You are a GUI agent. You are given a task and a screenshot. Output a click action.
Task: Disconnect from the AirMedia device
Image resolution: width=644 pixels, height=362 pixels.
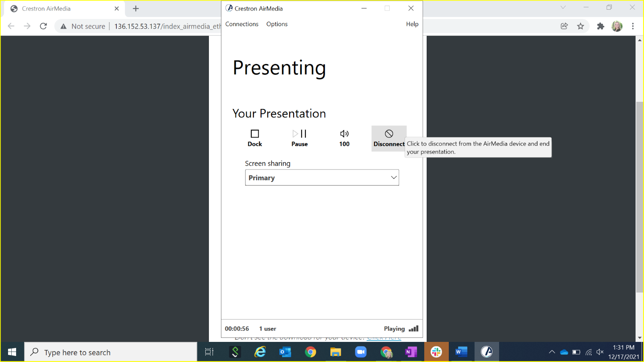(389, 138)
